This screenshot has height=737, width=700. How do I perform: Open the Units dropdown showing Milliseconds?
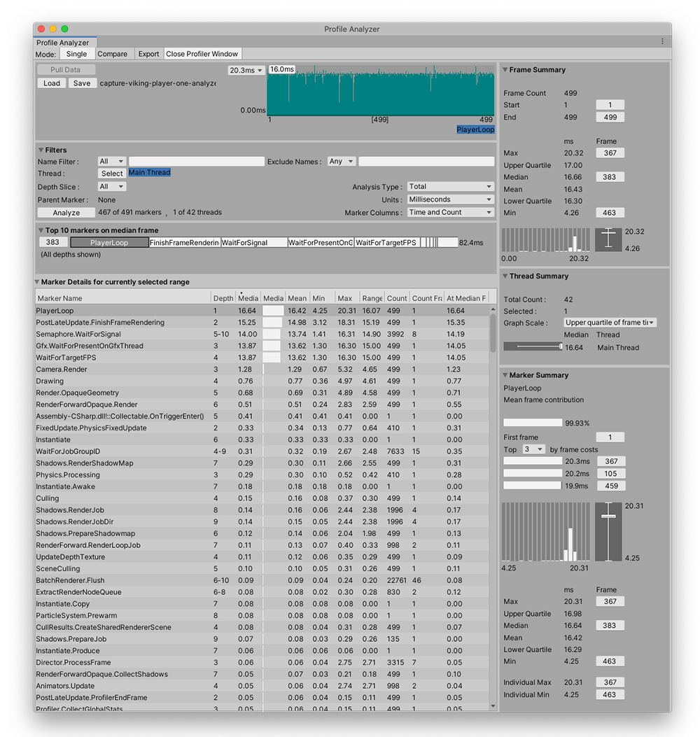point(450,199)
